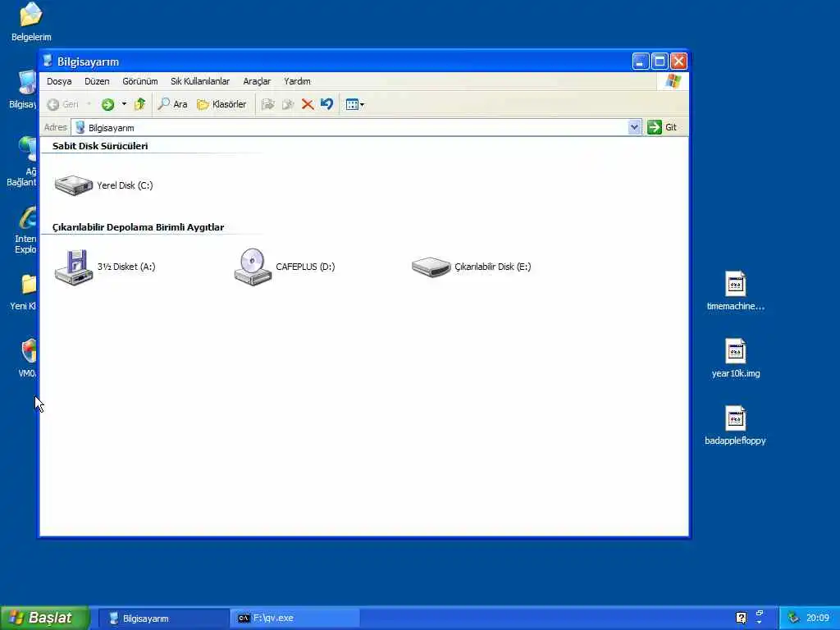The height and width of the screenshot is (630, 840).
Task: Click the Windows flag logo in menu bar
Action: click(673, 81)
